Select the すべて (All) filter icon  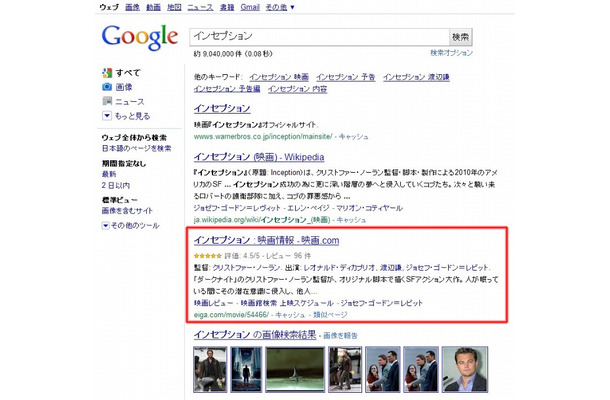click(x=107, y=73)
